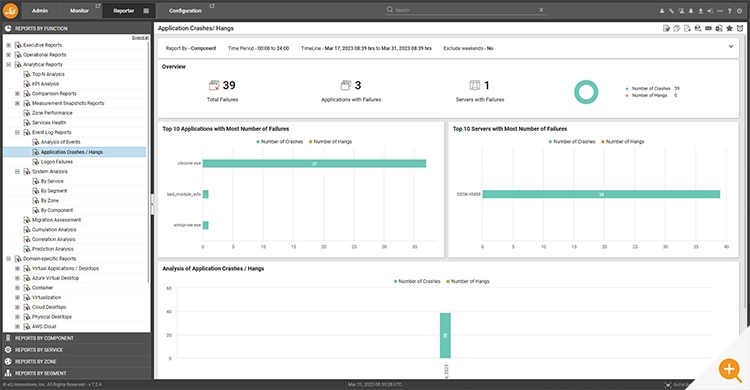Collapse the Event Log Reports node
The height and width of the screenshot is (390, 750).
(x=17, y=132)
